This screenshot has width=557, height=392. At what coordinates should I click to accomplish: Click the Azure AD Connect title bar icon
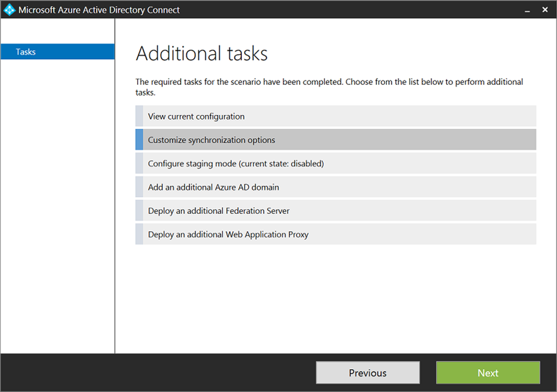point(9,9)
